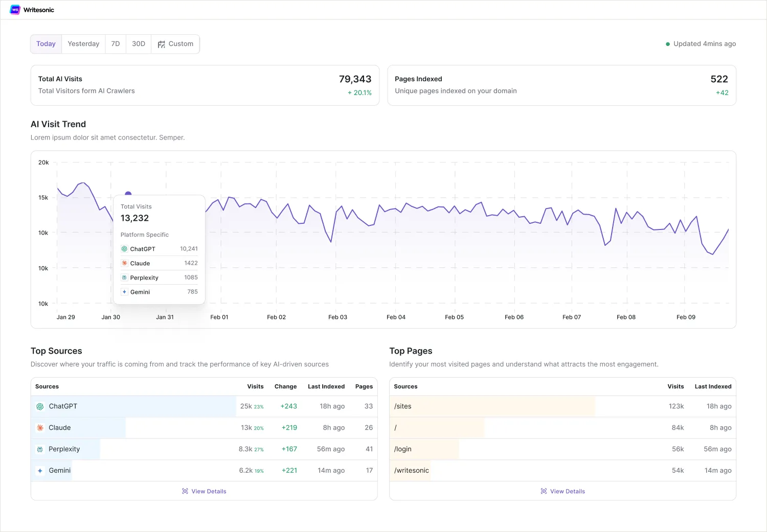
Task: Select the /writesonic page row
Action: click(x=562, y=471)
